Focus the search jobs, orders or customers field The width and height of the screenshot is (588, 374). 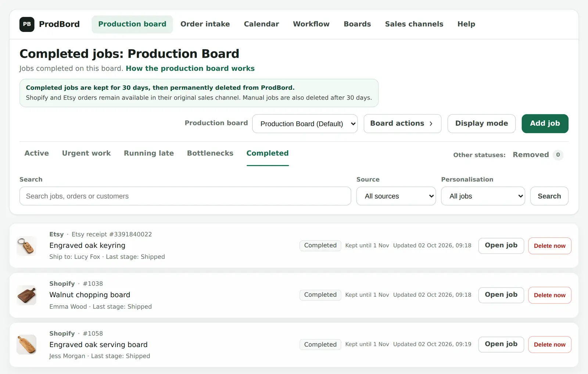point(185,196)
